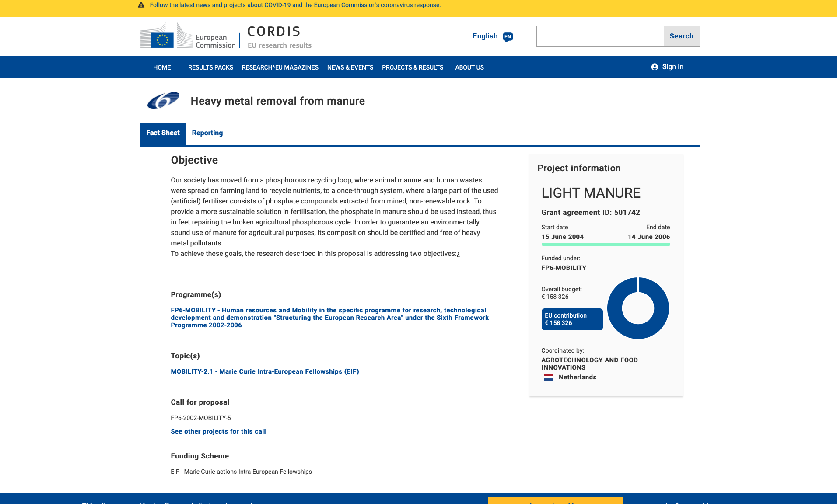Switch to the Reporting tab
Image resolution: width=837 pixels, height=504 pixels.
[207, 133]
